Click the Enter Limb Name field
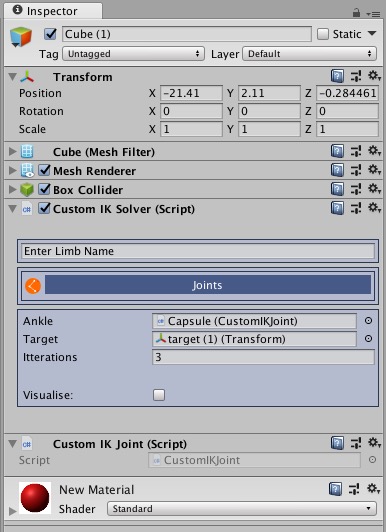386x532 pixels. click(x=198, y=251)
